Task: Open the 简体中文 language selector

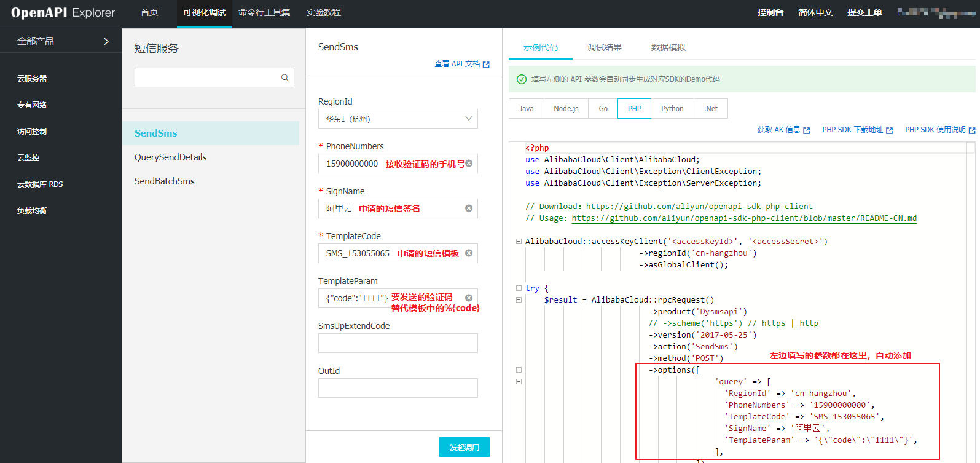Action: pyautogui.click(x=815, y=12)
